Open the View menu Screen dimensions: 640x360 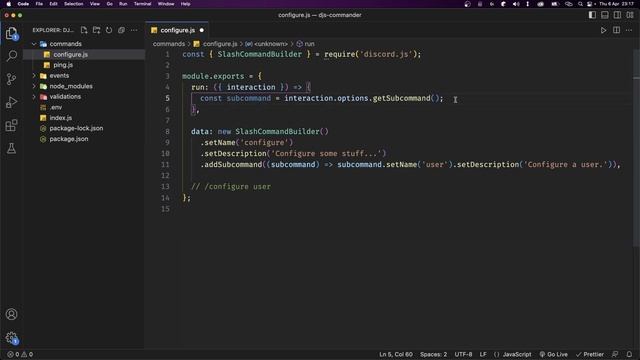(95, 4)
